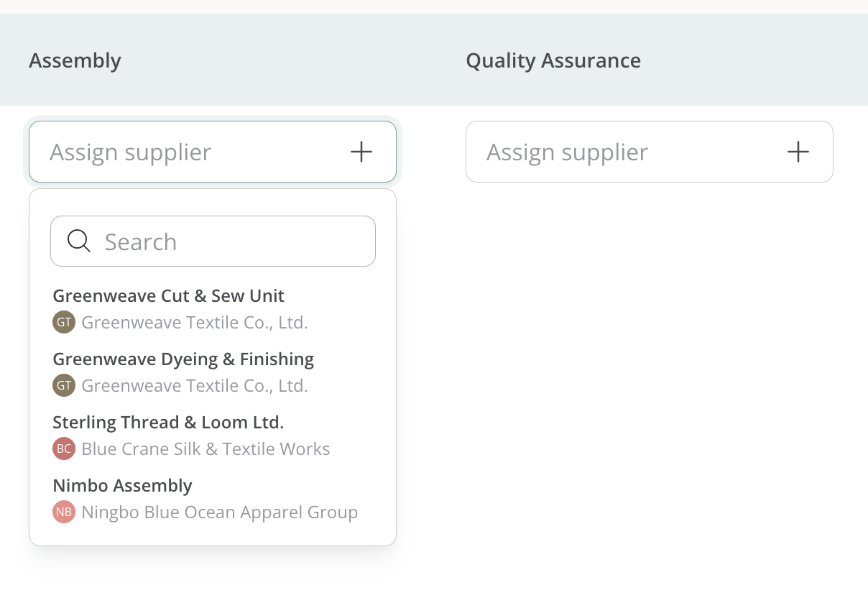Click the NB avatar badge
Viewport: 868px width, 598px height.
click(64, 512)
